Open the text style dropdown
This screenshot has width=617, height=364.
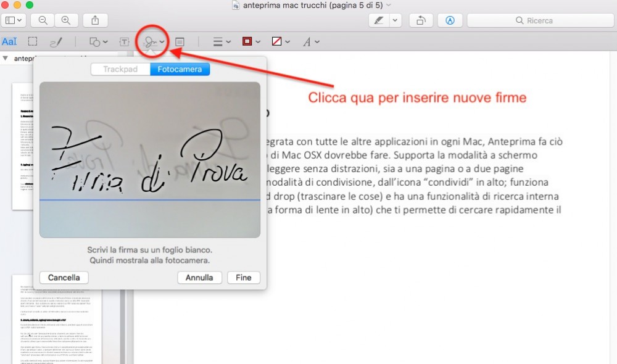(x=310, y=41)
